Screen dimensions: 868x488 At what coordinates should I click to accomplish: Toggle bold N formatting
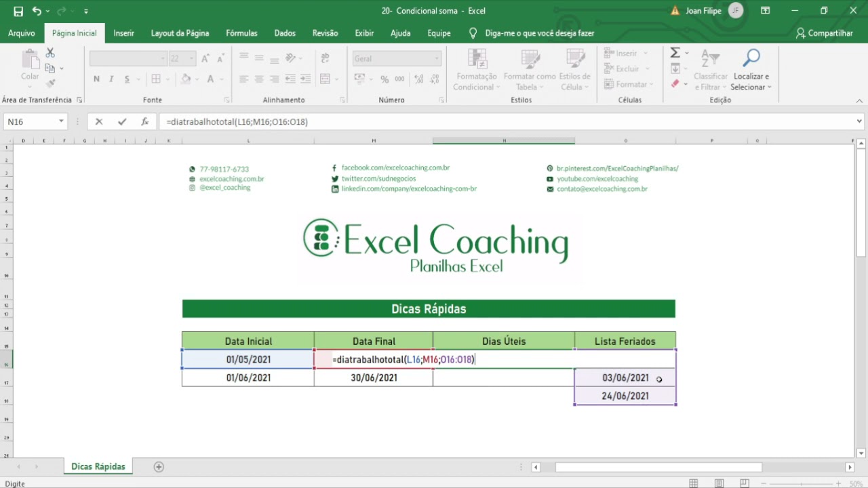point(96,79)
